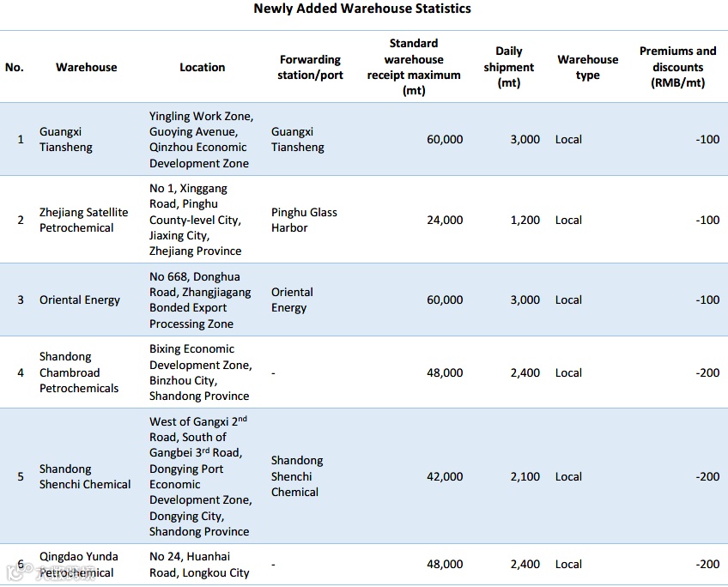Select the -200 discount for Shandong Shenchi

pos(707,476)
